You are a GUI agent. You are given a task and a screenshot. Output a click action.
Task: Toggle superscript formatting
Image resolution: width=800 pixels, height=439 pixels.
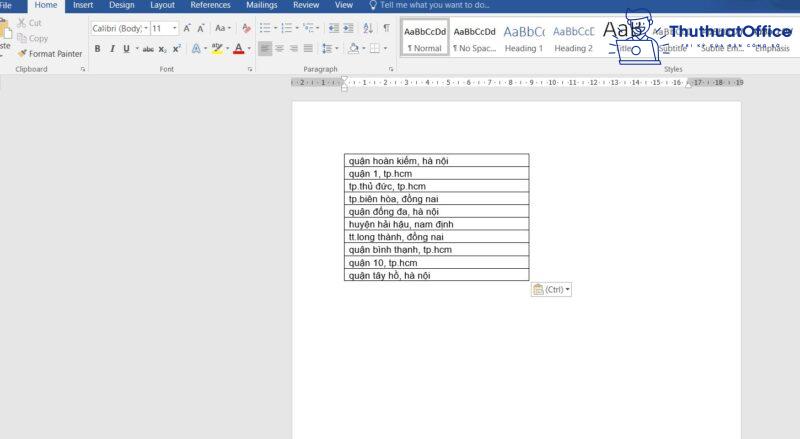(x=177, y=49)
